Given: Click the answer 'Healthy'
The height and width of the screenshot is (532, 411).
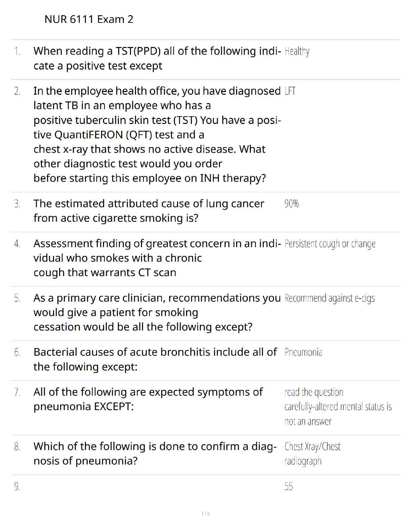Looking at the screenshot, I should tap(297, 51).
